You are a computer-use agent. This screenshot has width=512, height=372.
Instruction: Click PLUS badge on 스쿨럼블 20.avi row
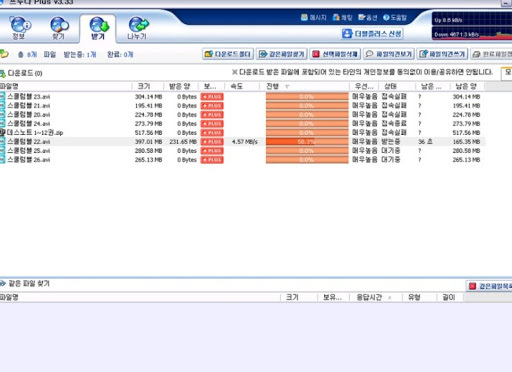[x=212, y=115]
